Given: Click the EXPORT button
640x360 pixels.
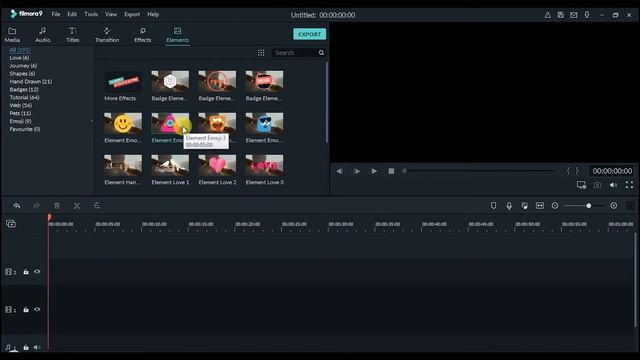Looking at the screenshot, I should coord(309,34).
